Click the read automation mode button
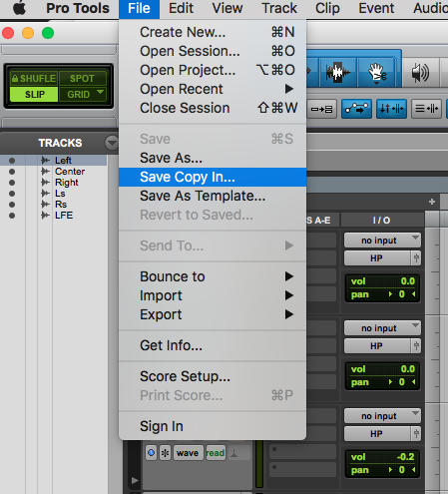The image size is (448, 494). coord(216,453)
